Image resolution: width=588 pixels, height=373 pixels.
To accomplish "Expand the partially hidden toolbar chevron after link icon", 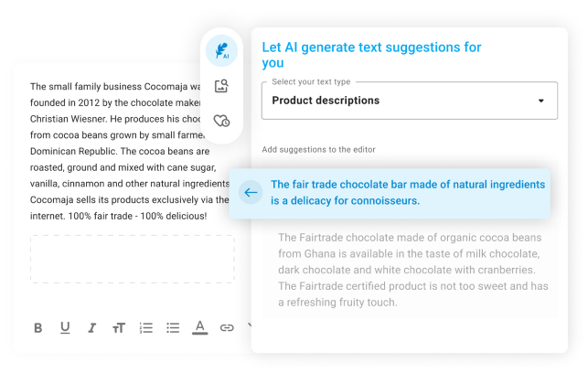I will click(250, 326).
